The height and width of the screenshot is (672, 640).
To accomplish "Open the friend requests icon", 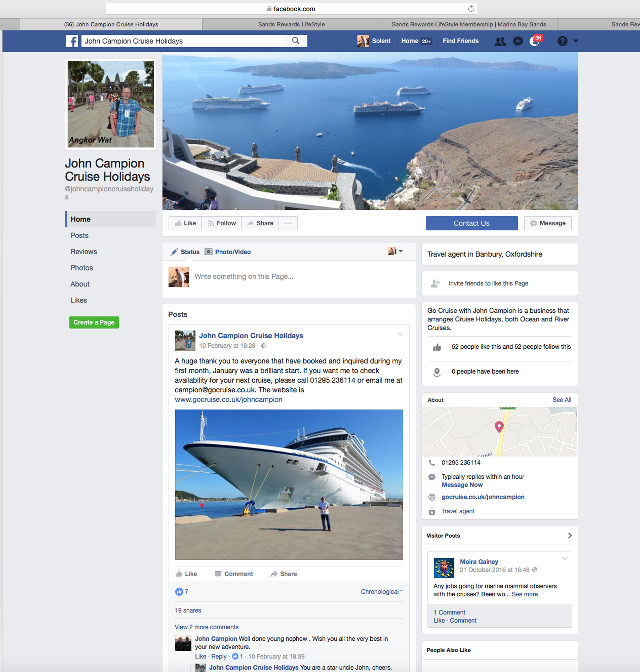I will [500, 41].
